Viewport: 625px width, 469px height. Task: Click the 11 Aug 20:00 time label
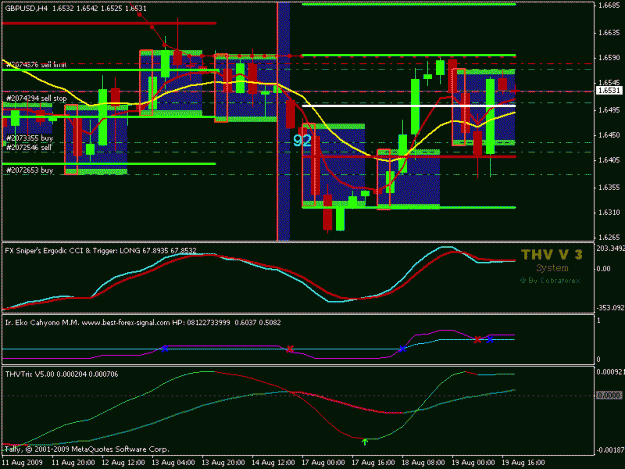point(73,463)
